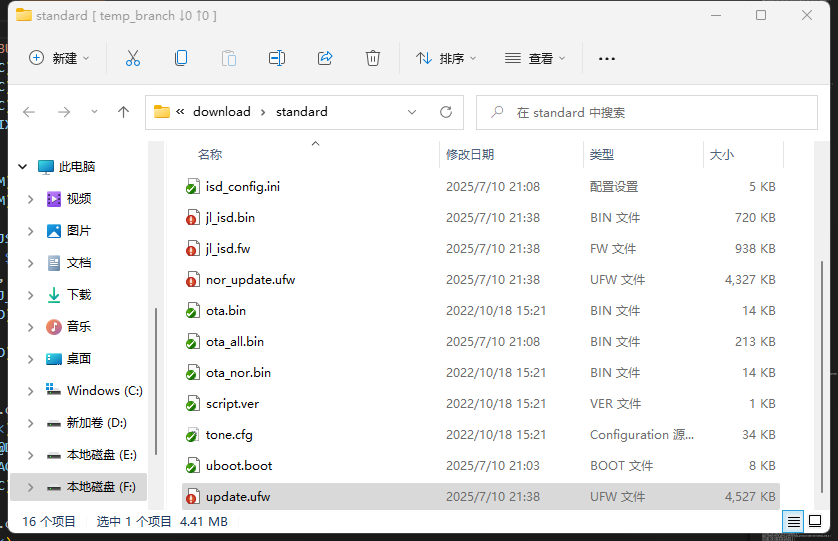Select the tone.cfg file
The width and height of the screenshot is (838, 541).
click(x=480, y=435)
